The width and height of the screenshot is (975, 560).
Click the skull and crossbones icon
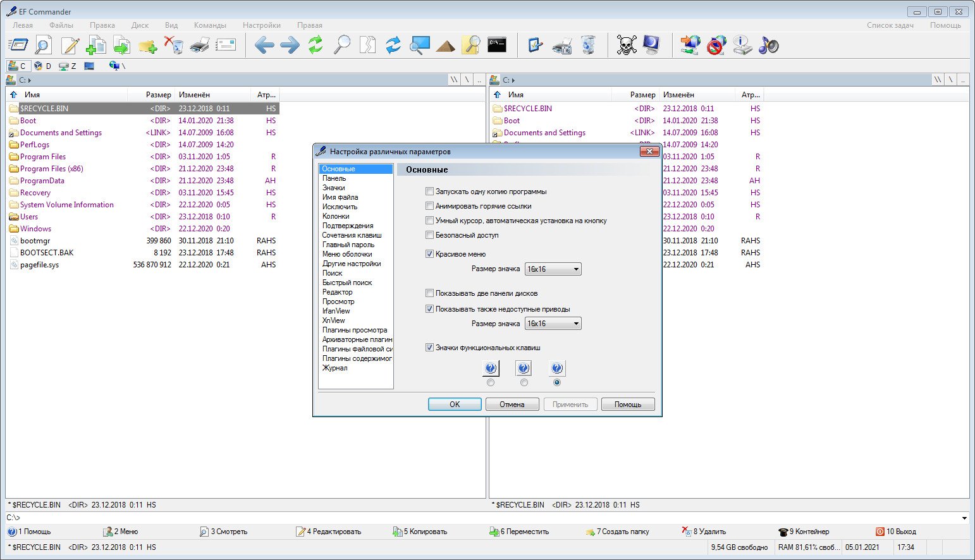tap(626, 45)
